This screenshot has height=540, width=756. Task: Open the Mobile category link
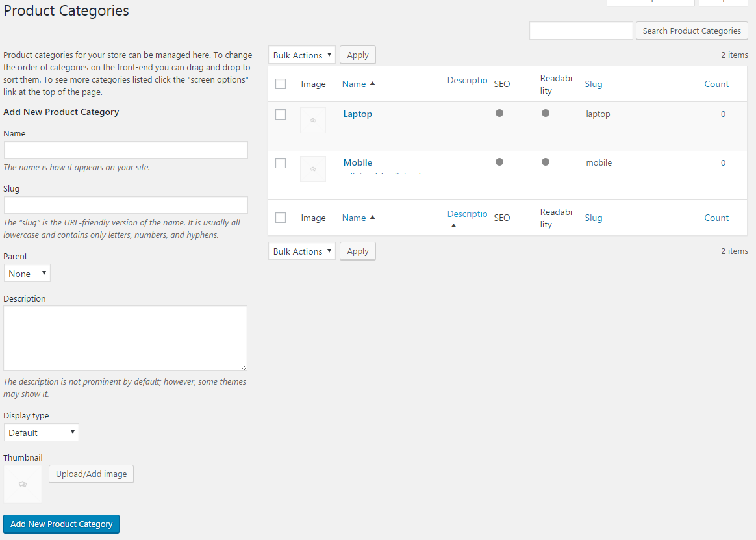pos(358,162)
